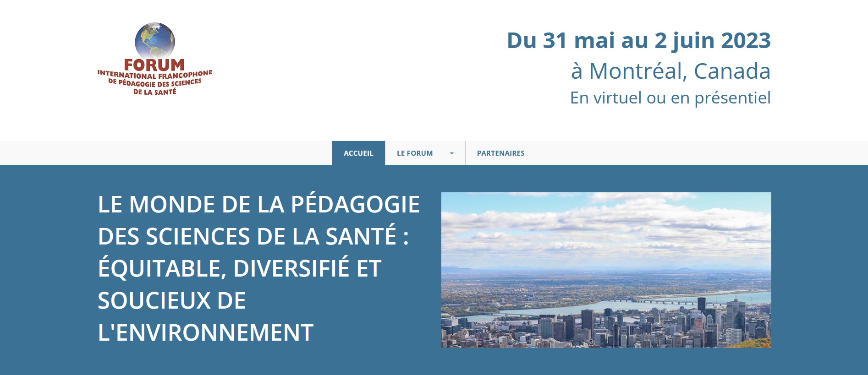Open the PARTENAIRES page
Image resolution: width=868 pixels, height=375 pixels.
pos(500,153)
